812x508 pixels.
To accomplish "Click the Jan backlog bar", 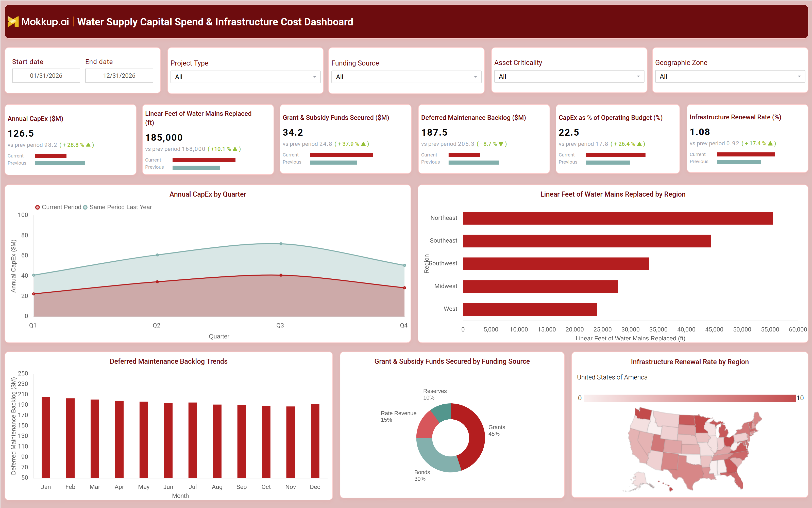I will pos(46,437).
